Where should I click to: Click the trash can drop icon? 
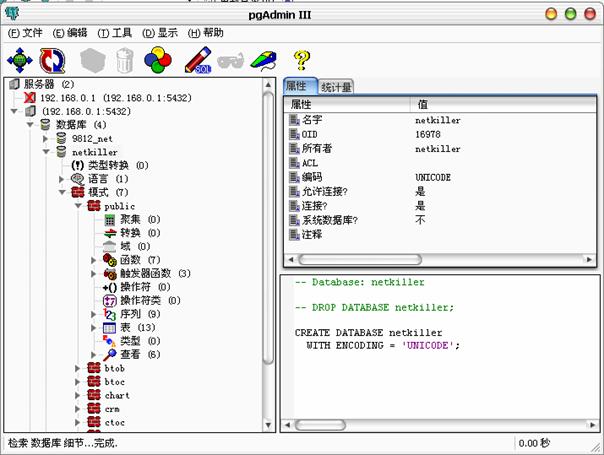(125, 60)
